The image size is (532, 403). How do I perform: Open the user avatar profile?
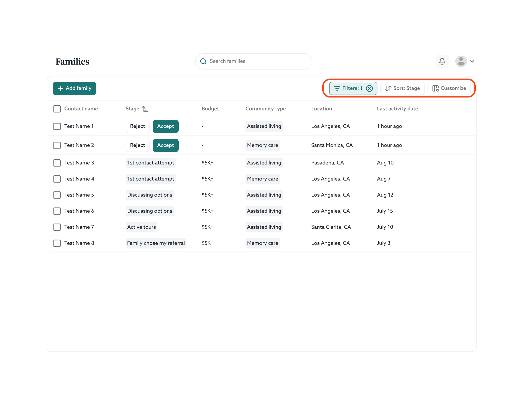point(461,61)
